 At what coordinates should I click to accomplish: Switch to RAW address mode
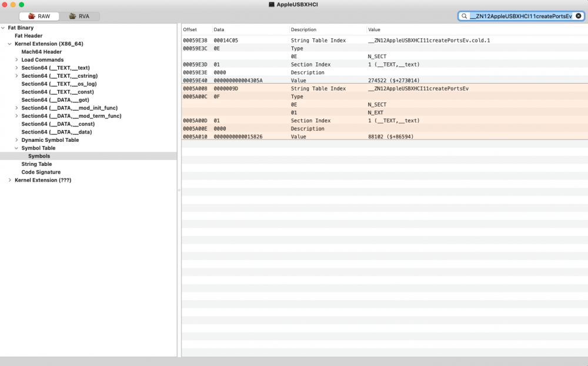(39, 16)
